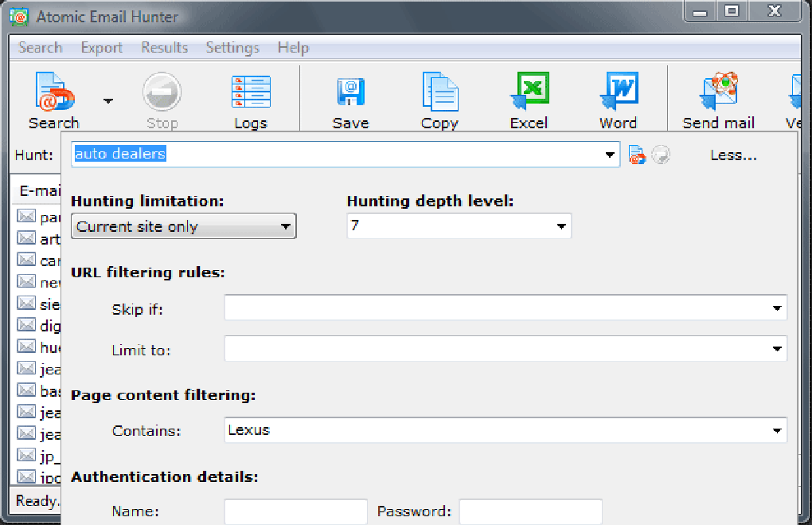Open the Logs toolbar icon

(x=251, y=100)
